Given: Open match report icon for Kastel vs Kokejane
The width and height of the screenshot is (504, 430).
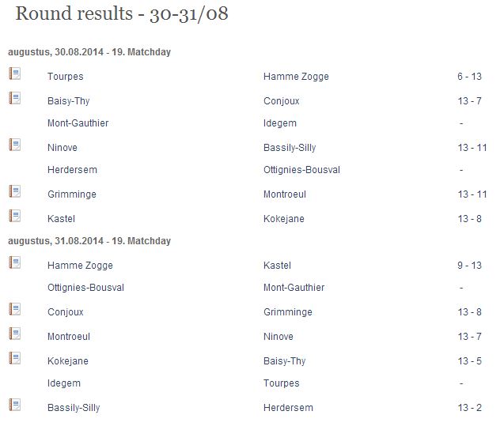Looking at the screenshot, I should (x=15, y=216).
